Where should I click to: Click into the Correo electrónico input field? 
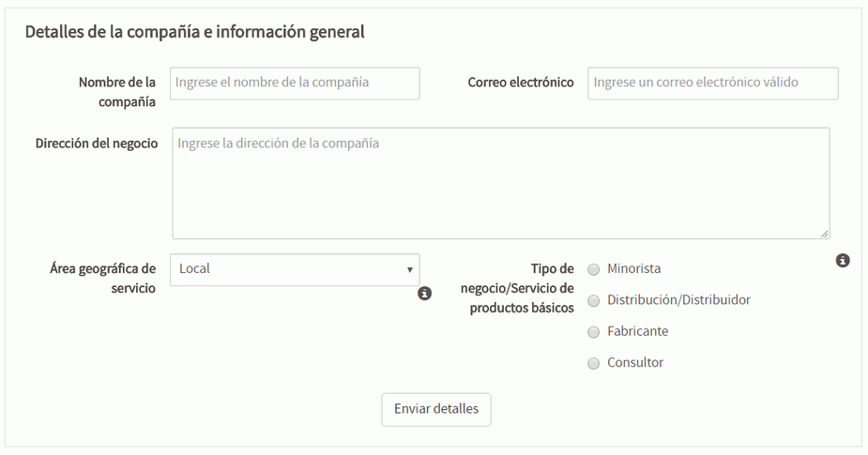[x=712, y=83]
